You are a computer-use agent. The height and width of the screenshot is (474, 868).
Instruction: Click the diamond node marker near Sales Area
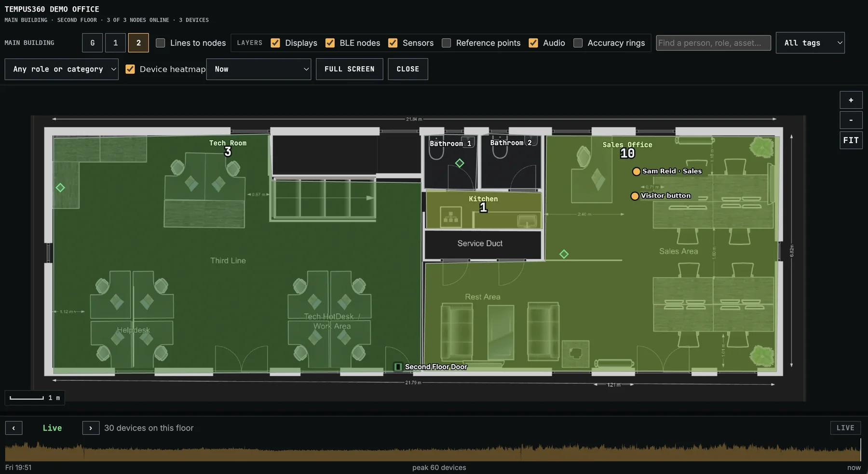[x=564, y=254]
